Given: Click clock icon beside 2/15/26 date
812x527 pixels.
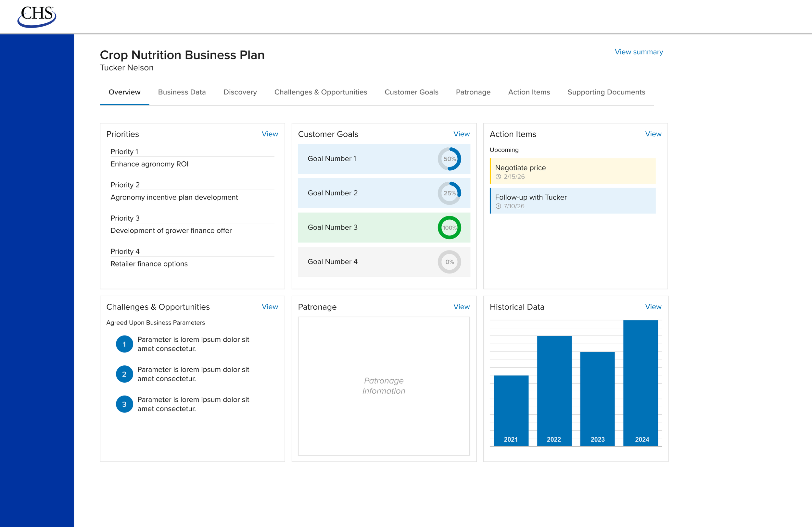Looking at the screenshot, I should 498,177.
